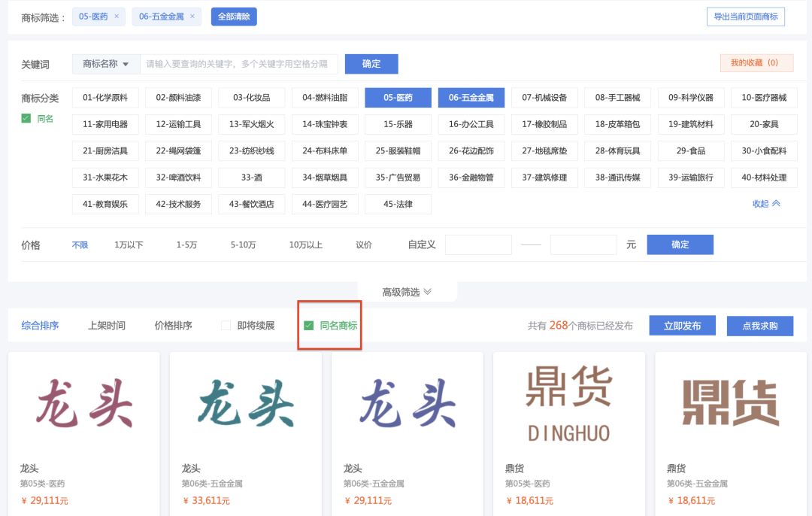Expand 高级筛选 advanced filters

(x=407, y=292)
